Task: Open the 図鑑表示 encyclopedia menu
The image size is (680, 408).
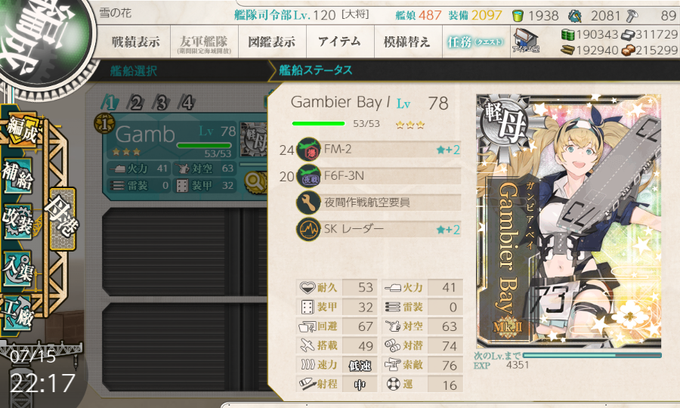Action: pos(272,42)
